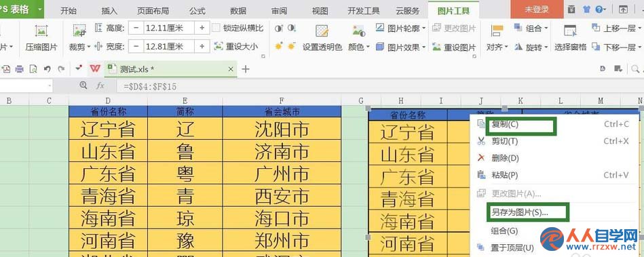Open the 开发工具 (Developer) tab

click(364, 11)
